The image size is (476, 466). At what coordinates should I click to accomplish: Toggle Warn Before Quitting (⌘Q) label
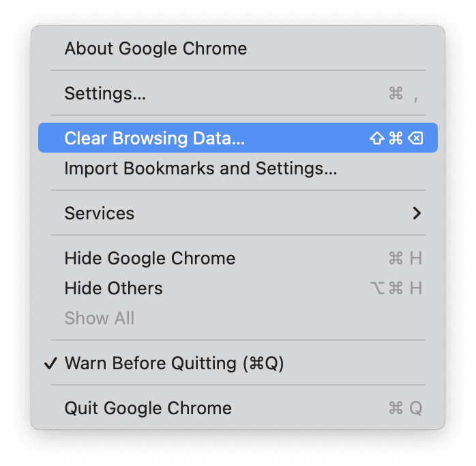click(x=174, y=363)
